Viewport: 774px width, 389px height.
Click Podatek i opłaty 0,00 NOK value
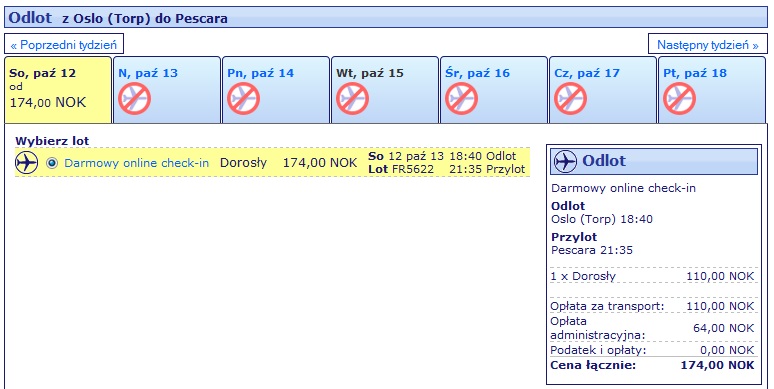pyautogui.click(x=727, y=350)
